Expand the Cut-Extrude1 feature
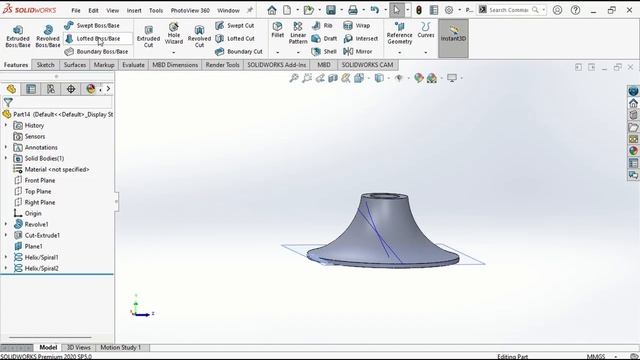640x360 pixels. tap(6, 236)
